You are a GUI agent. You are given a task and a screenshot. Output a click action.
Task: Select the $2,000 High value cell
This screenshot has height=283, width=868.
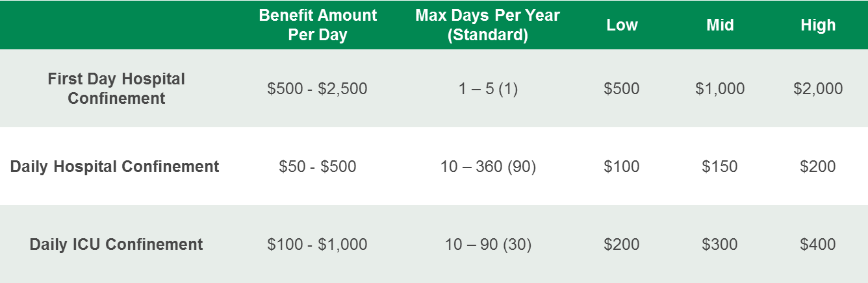pyautogui.click(x=818, y=88)
